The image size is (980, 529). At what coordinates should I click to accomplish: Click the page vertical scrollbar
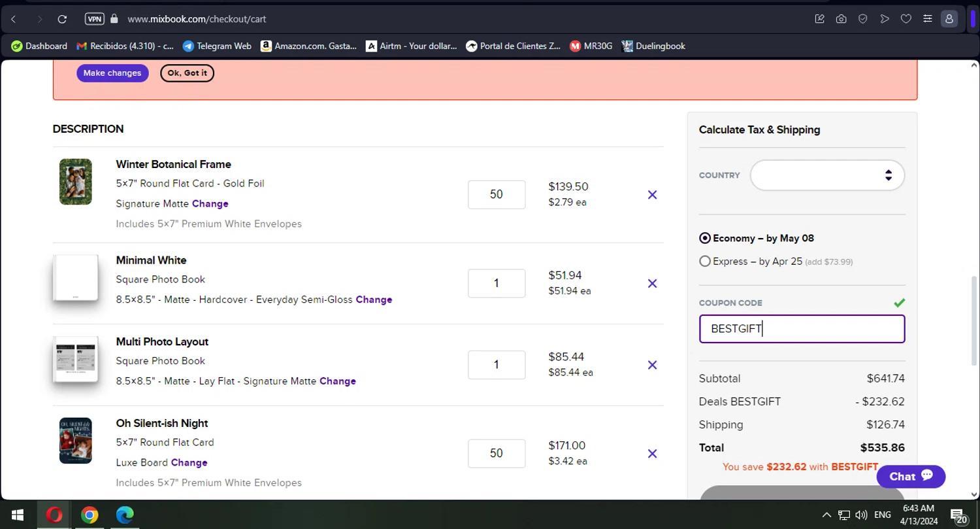point(974,320)
